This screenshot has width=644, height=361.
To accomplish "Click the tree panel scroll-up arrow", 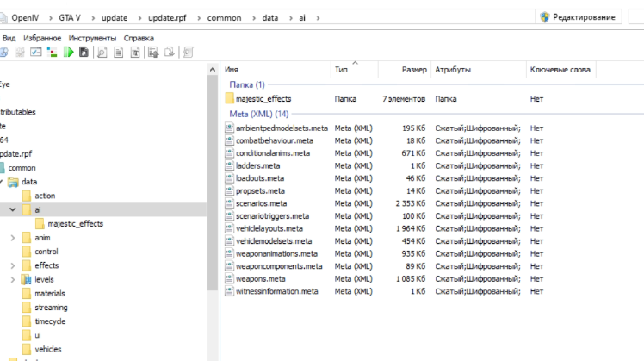I will [213, 70].
